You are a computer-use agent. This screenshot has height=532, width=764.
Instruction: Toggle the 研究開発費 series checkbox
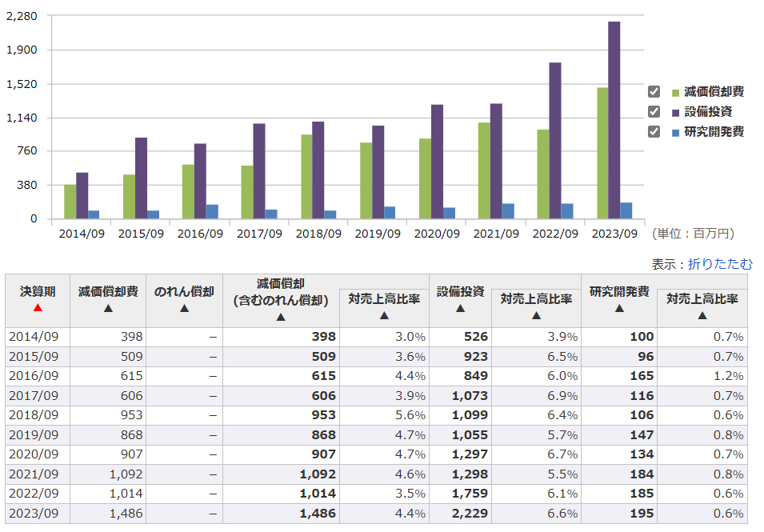click(x=654, y=131)
